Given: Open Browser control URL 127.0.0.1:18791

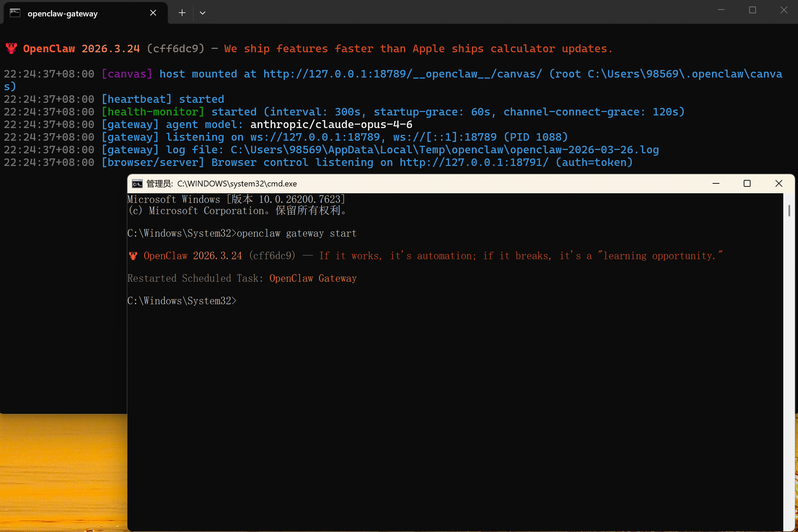Looking at the screenshot, I should point(474,163).
